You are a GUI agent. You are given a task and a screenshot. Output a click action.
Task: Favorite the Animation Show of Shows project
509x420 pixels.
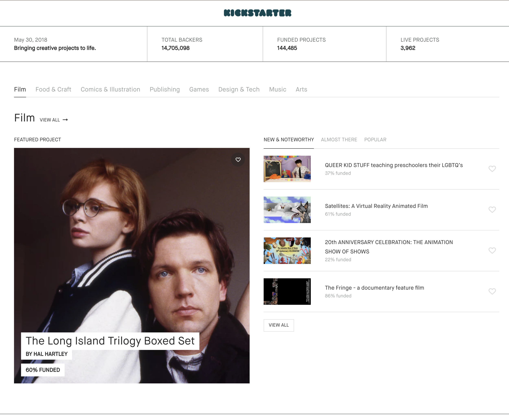pyautogui.click(x=492, y=250)
